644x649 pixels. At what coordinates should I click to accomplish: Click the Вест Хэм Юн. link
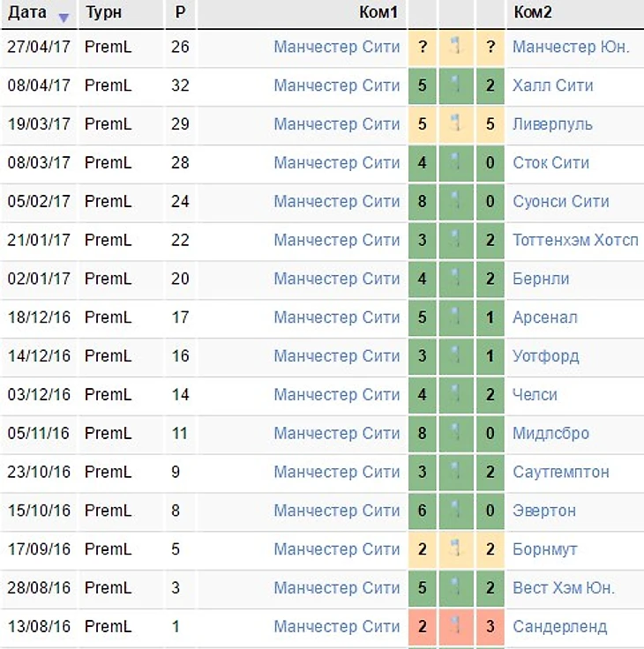tap(564, 588)
